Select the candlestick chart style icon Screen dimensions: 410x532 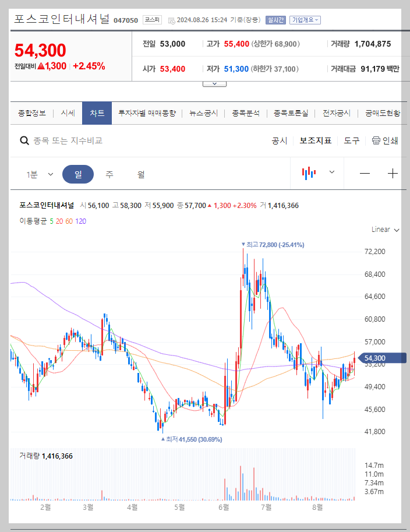coord(309,172)
